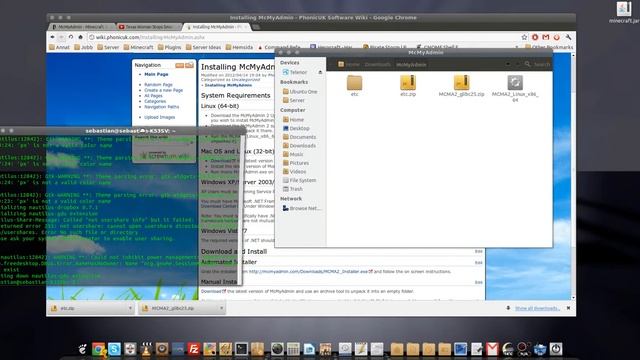Click the Gmail extension icon in Chrome toolbar
The image size is (640, 360).
point(546,37)
